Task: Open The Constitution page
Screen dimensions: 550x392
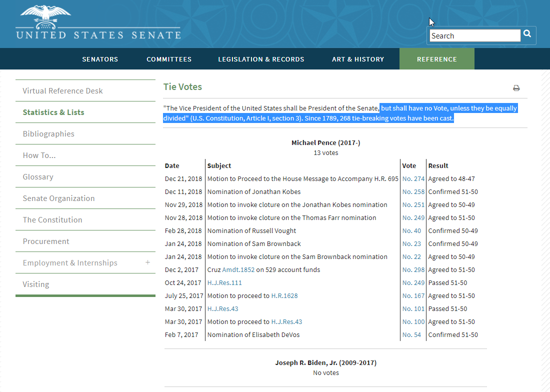Action: click(52, 220)
